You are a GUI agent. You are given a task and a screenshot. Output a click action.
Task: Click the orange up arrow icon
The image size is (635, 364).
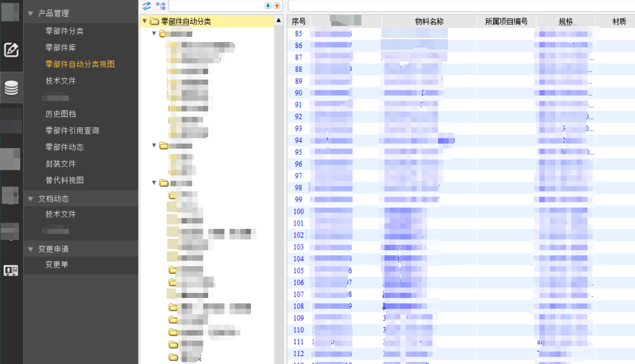pos(277,6)
